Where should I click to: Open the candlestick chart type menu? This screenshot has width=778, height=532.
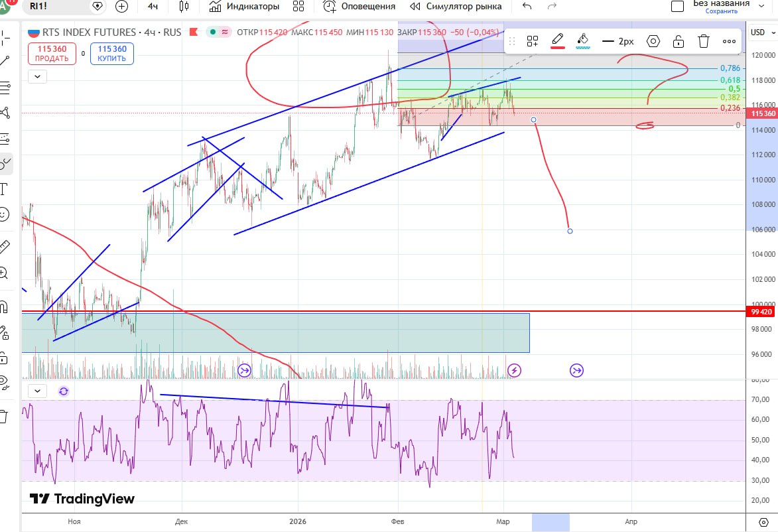(x=184, y=7)
